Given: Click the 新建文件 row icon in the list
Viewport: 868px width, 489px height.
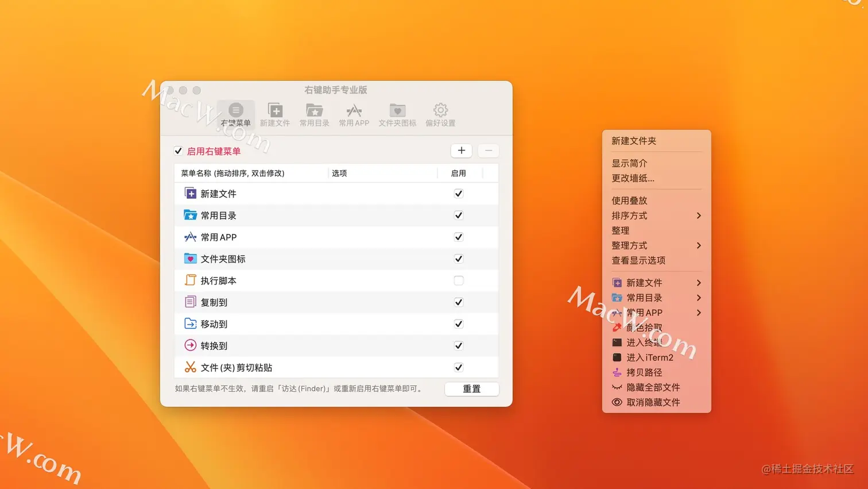Looking at the screenshot, I should click(x=190, y=193).
